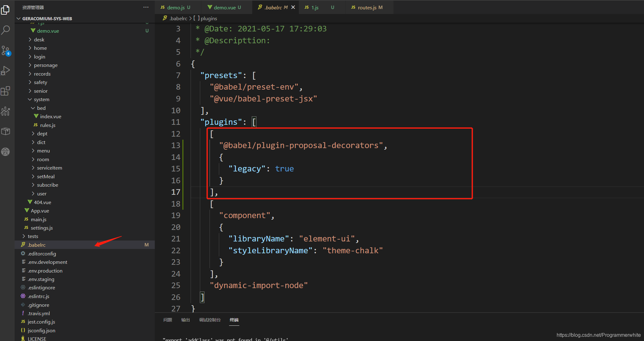
Task: Open main.js file
Action: click(85, 219)
